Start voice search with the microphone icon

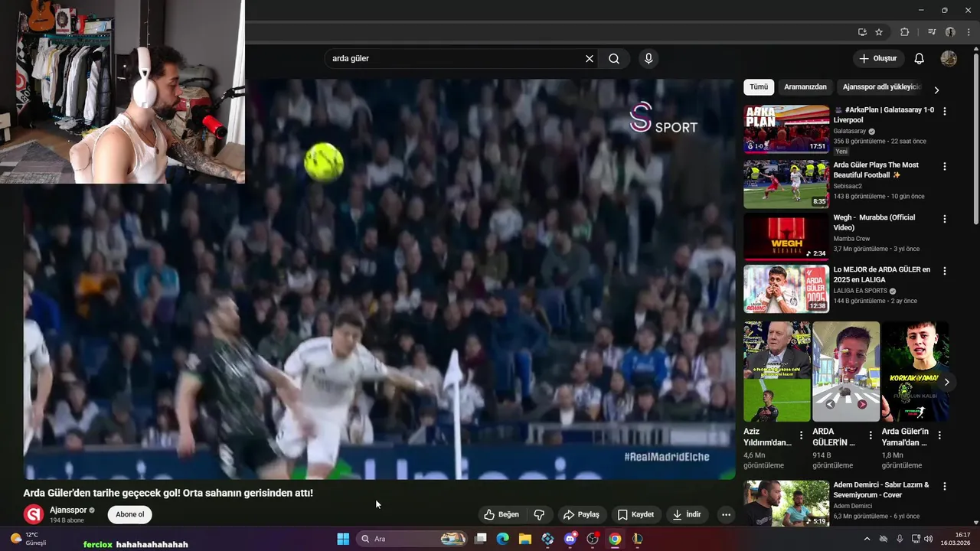point(648,58)
